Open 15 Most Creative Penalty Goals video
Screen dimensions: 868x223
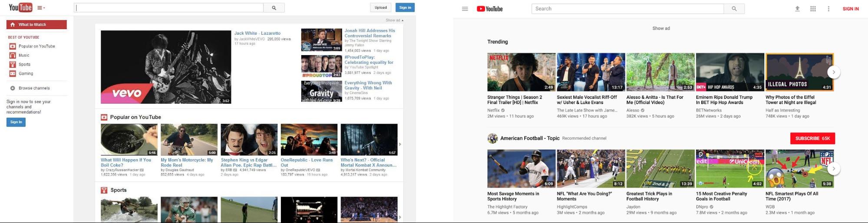[x=730, y=169]
